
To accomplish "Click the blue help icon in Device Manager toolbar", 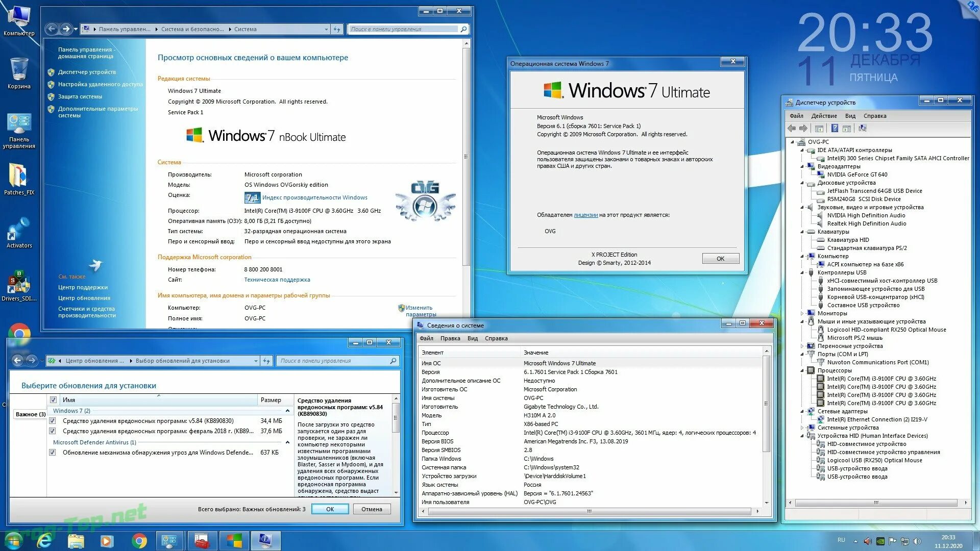I will [x=835, y=129].
